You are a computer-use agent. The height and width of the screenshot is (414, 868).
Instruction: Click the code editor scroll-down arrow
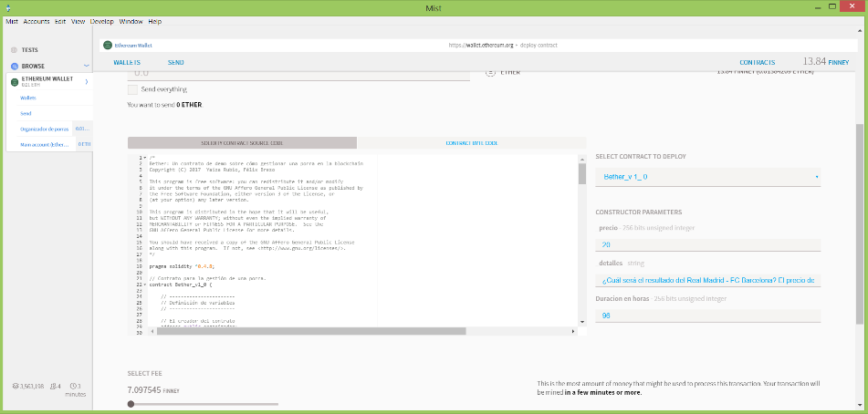581,322
